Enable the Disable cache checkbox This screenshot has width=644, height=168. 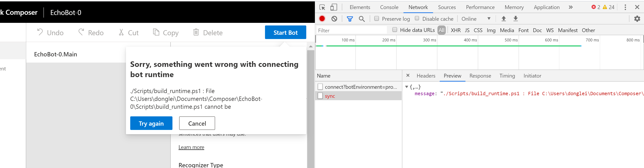(417, 19)
